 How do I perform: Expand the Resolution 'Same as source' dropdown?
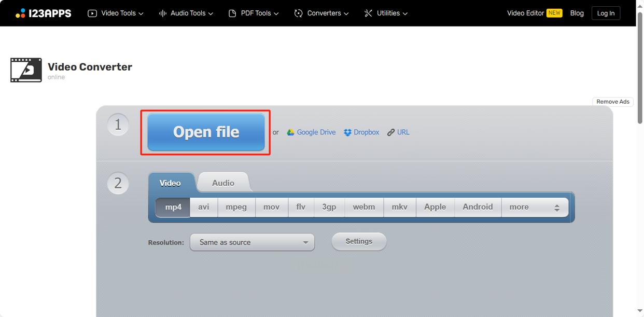252,242
